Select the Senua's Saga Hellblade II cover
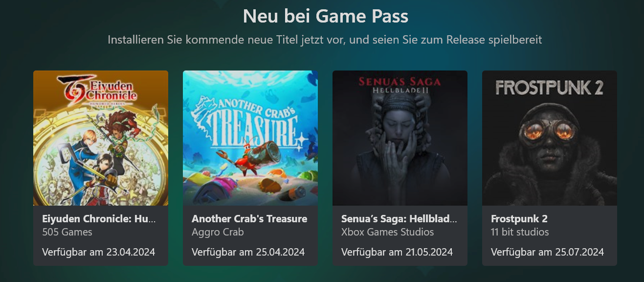644x282 pixels. tap(400, 138)
